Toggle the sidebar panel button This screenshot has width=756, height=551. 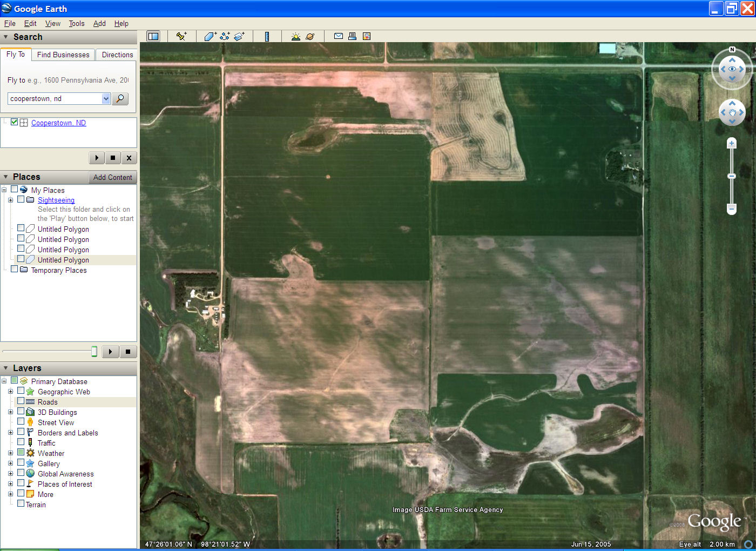tap(153, 36)
